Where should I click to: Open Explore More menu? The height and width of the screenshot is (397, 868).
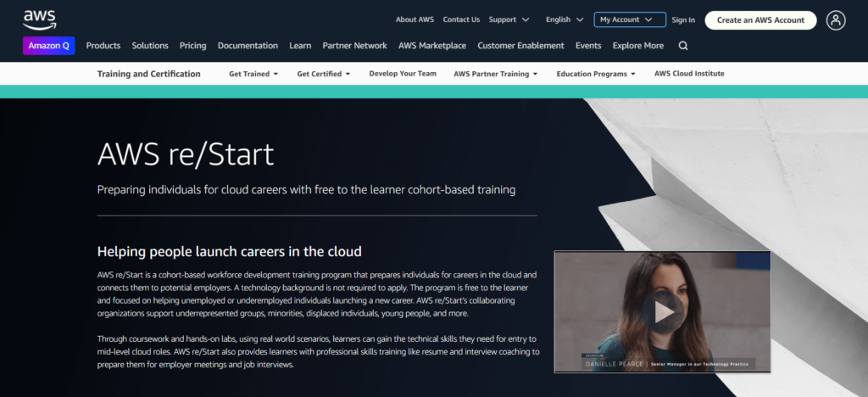click(x=637, y=46)
